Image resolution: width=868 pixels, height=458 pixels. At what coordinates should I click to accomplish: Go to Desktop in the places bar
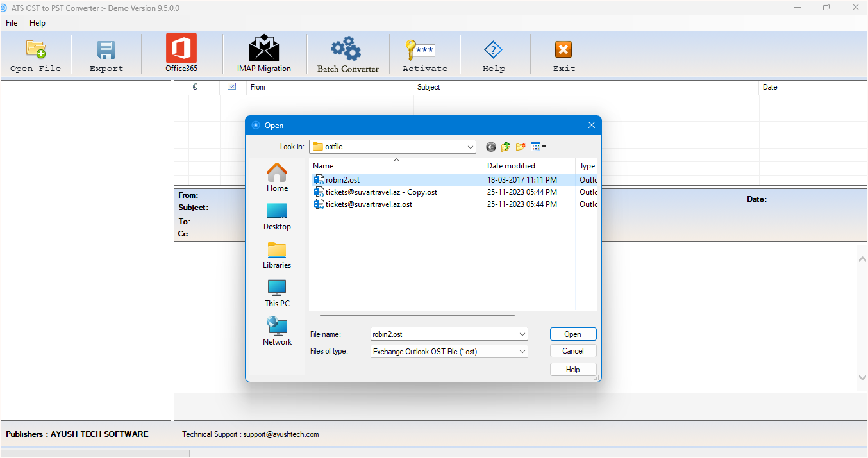(277, 217)
